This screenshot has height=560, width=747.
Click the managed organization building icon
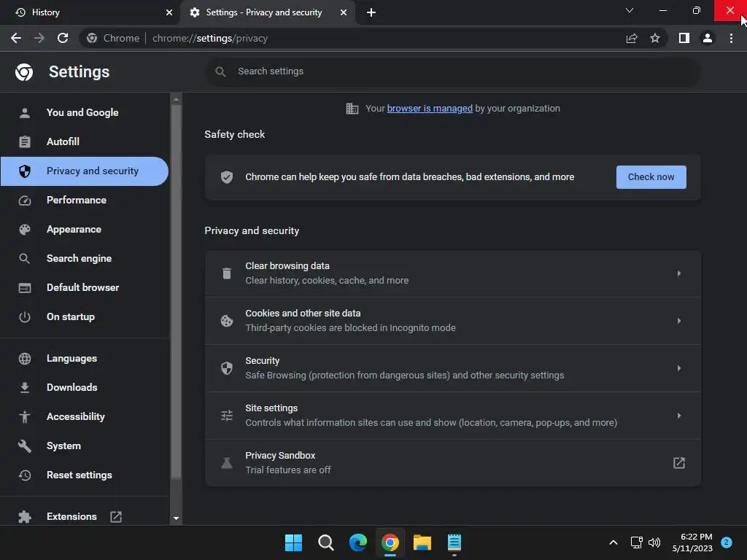(352, 109)
